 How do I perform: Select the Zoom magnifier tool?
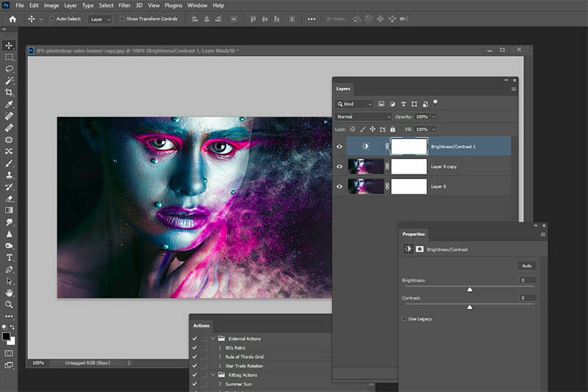pos(10,304)
